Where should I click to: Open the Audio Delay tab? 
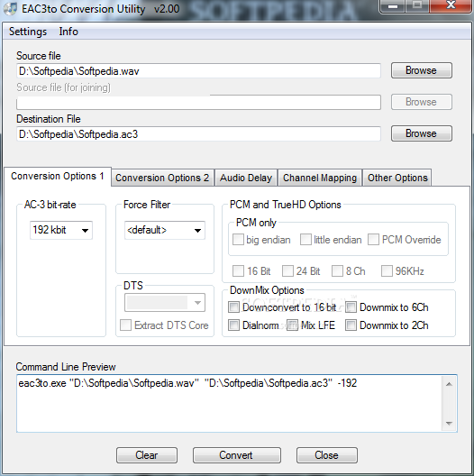pyautogui.click(x=246, y=178)
